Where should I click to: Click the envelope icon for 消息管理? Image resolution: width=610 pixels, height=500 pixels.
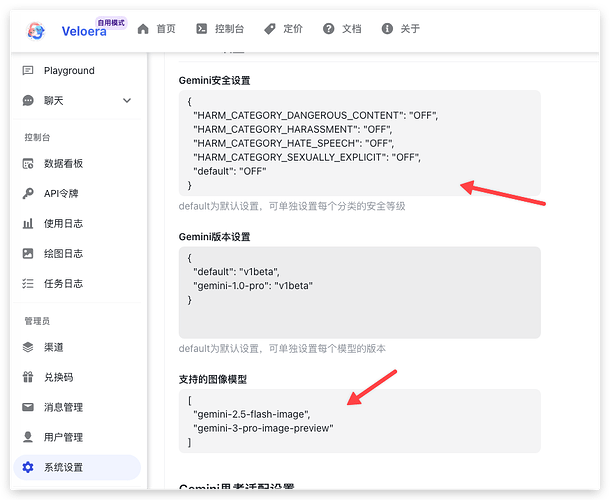click(28, 407)
